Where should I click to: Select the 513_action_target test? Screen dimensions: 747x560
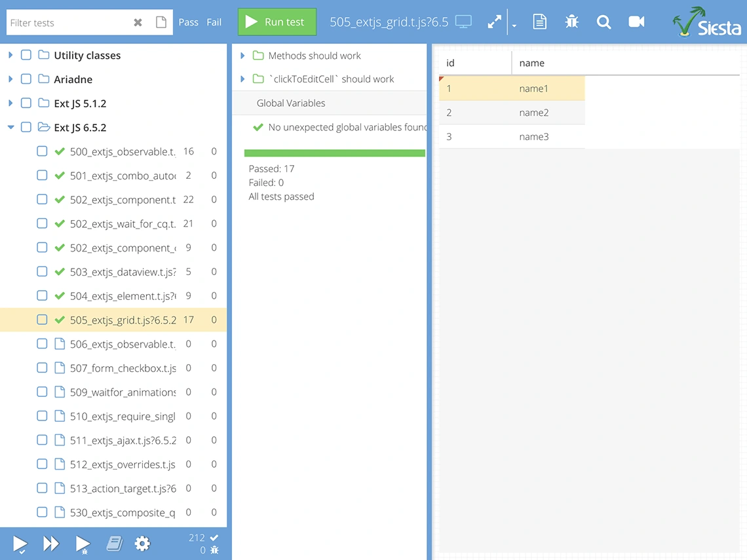[113, 488]
